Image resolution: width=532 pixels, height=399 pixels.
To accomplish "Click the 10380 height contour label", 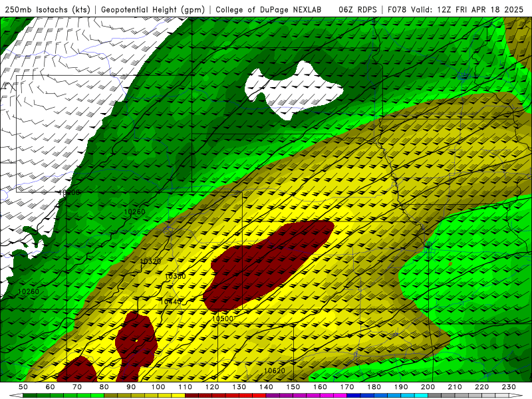I will [x=176, y=276].
